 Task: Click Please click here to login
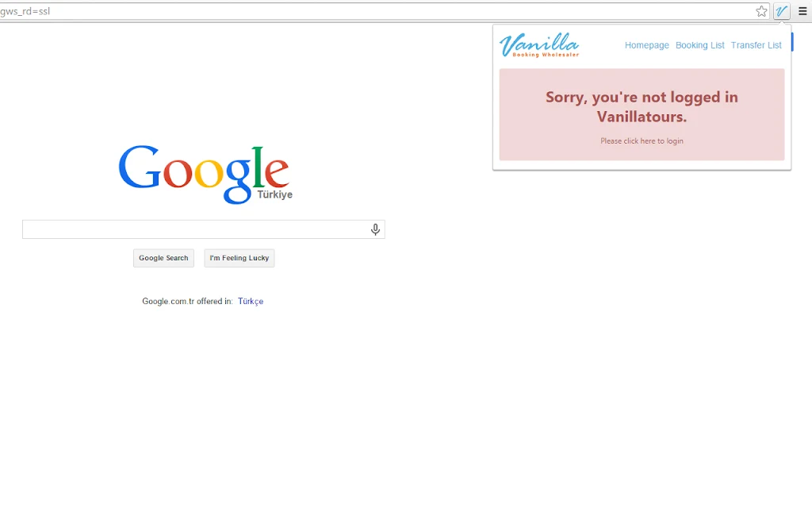[x=642, y=141]
